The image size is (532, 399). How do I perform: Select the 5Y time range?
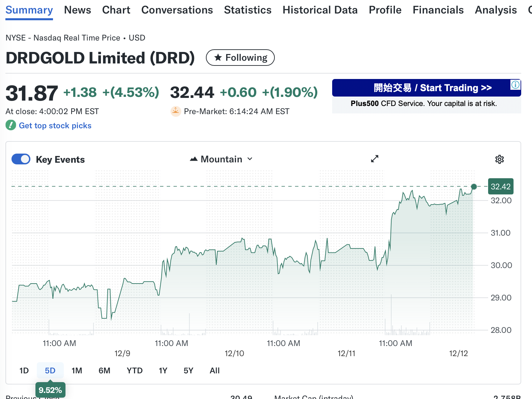point(188,371)
